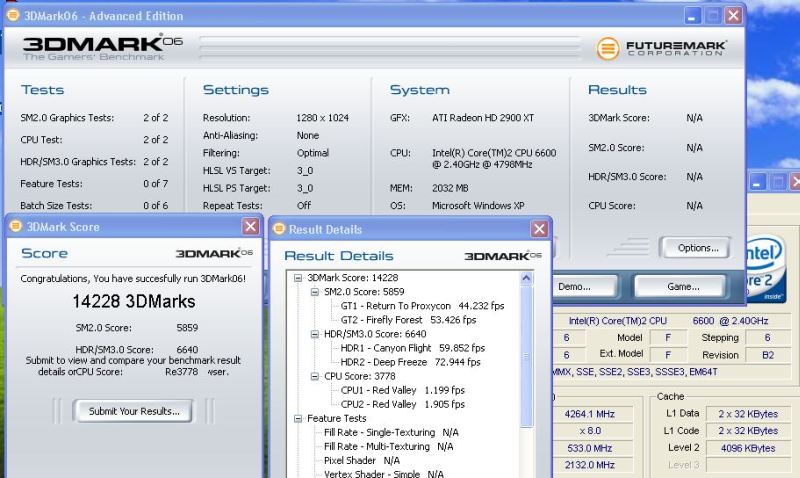This screenshot has width=800, height=478.
Task: Click the Intel Core 2 logo in CPU-Z
Action: [764, 268]
